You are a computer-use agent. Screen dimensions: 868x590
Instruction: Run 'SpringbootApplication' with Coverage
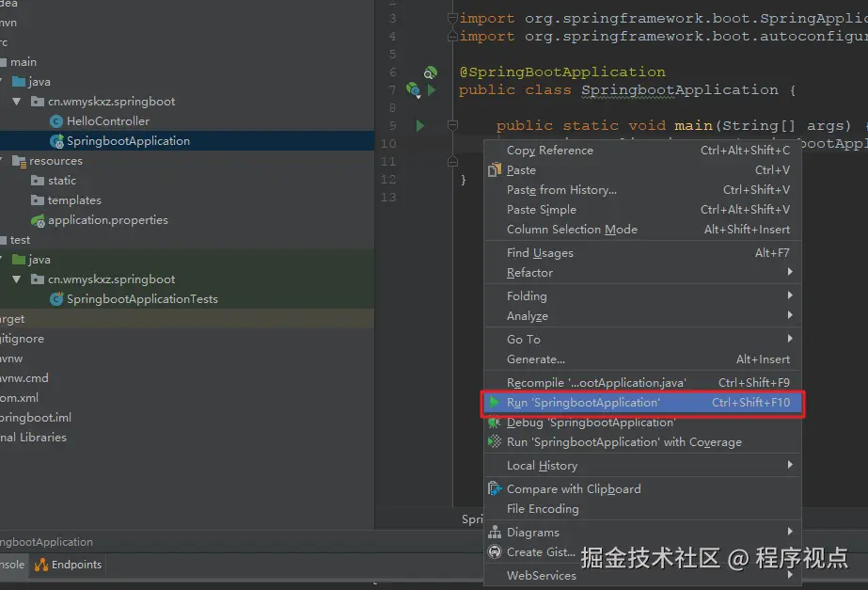click(x=642, y=442)
